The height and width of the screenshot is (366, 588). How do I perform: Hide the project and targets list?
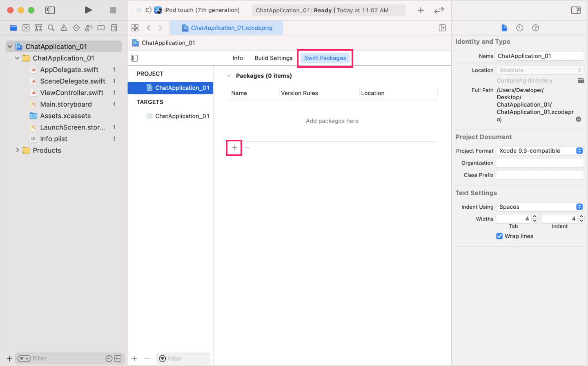pyautogui.click(x=135, y=58)
